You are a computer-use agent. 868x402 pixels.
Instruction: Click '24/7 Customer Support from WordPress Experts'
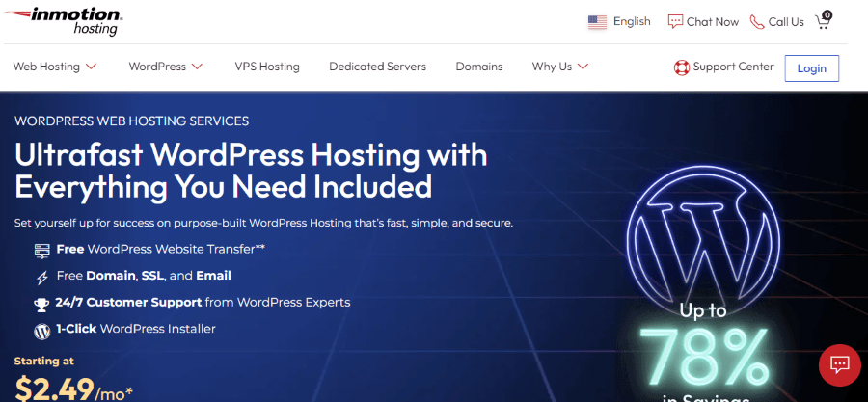(203, 303)
